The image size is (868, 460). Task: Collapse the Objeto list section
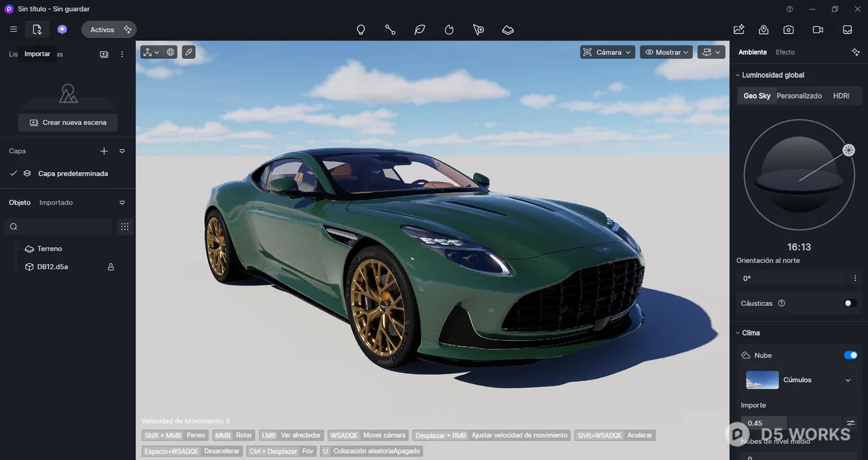coord(122,203)
